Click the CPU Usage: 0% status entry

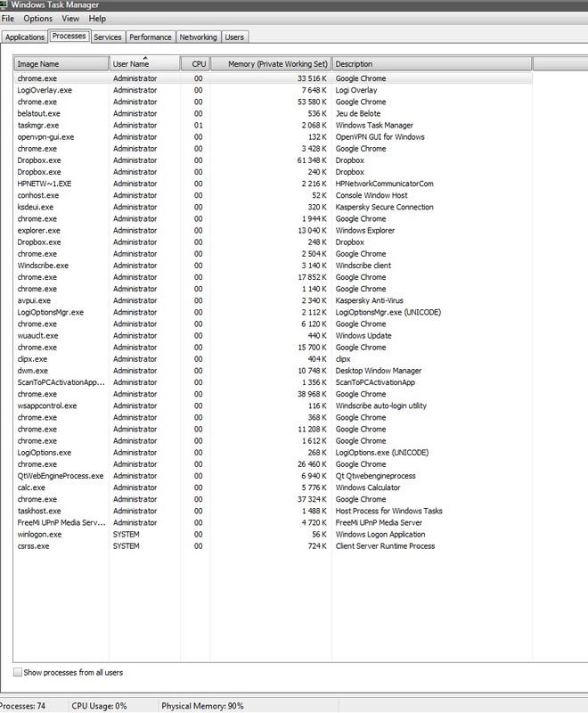coord(99,706)
